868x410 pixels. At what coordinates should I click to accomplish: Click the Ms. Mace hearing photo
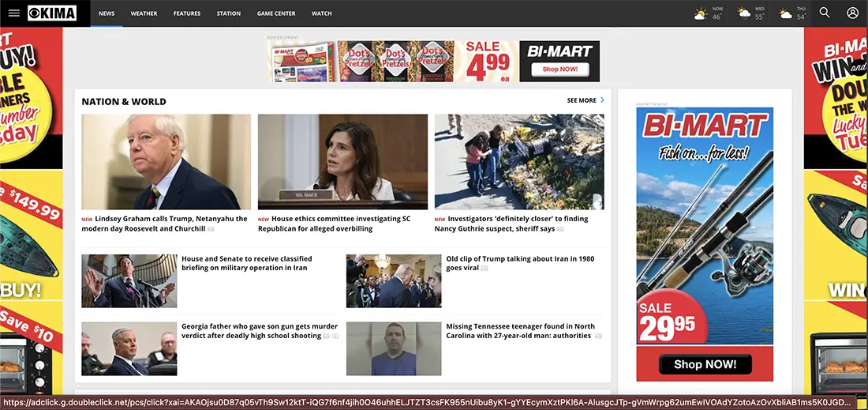[x=342, y=162]
